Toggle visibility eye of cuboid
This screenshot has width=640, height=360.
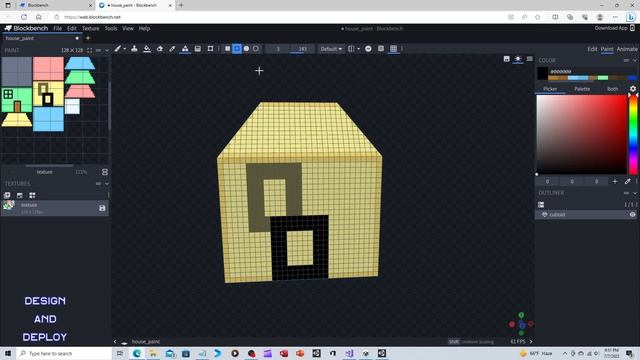pyautogui.click(x=632, y=214)
